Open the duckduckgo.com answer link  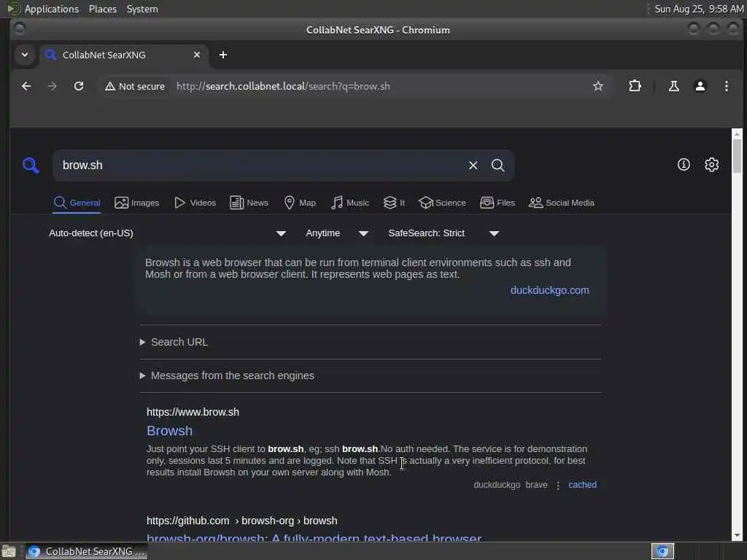550,290
